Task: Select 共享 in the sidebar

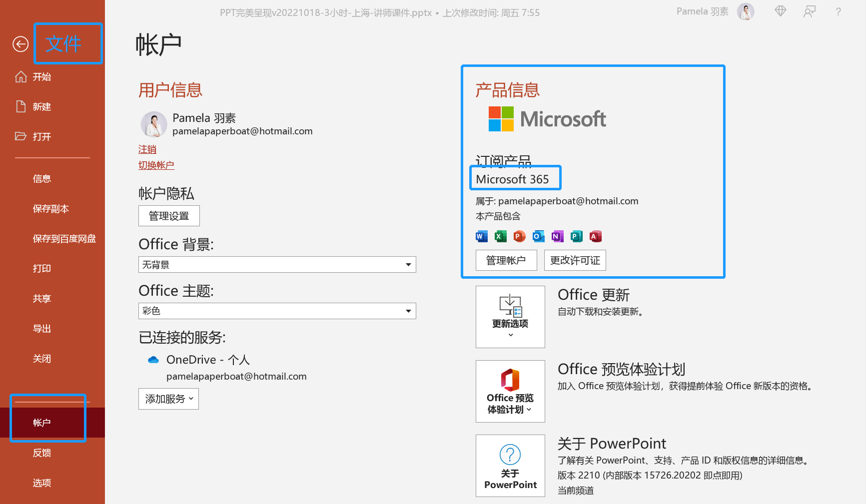Action: tap(42, 298)
